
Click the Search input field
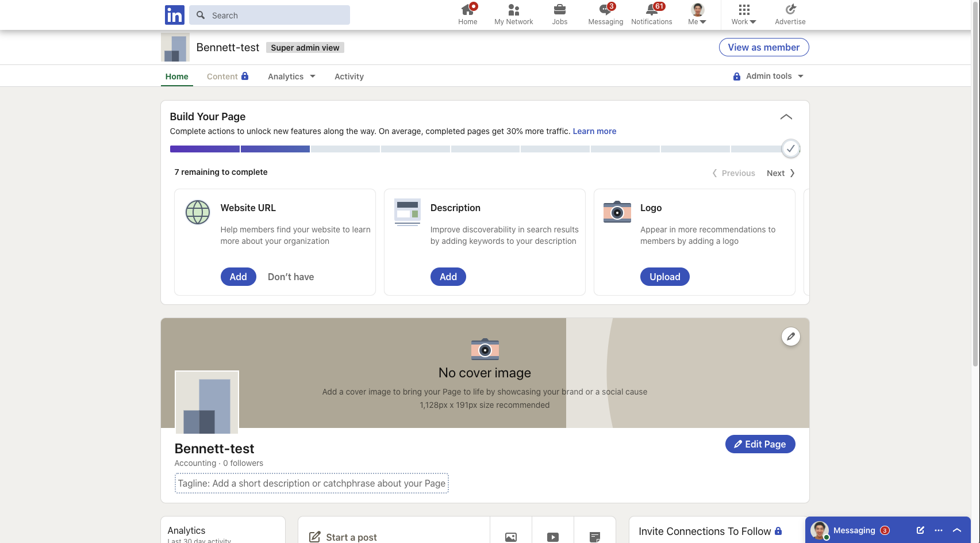269,15
